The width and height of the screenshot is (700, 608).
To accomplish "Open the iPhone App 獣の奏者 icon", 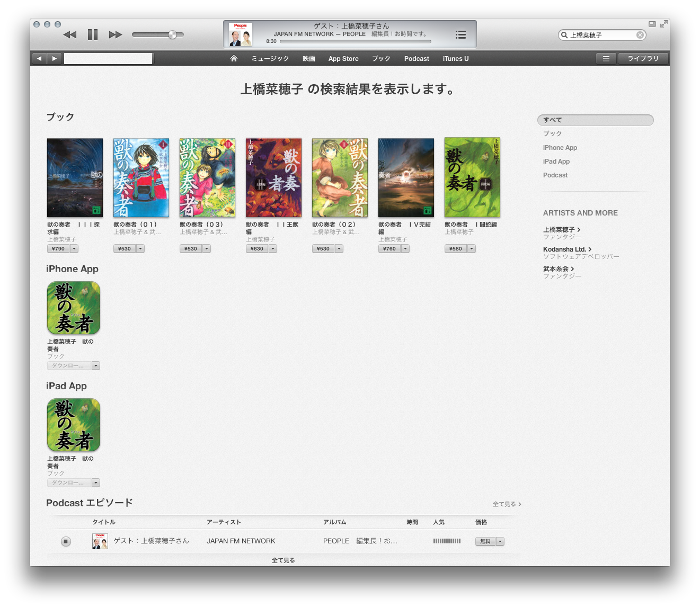I will point(74,308).
